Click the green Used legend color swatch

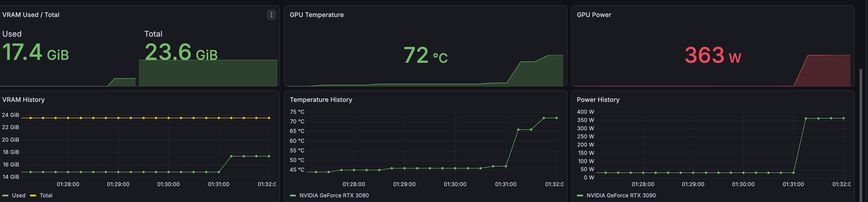click(5, 196)
